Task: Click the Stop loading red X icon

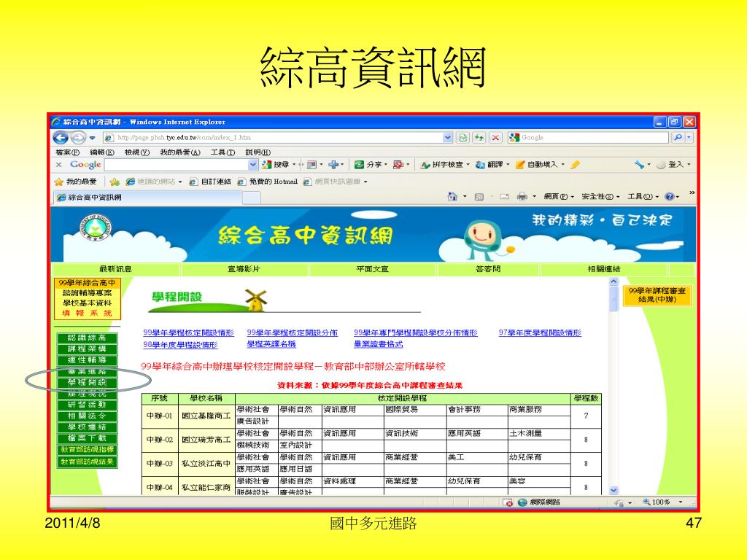Action: [495, 137]
